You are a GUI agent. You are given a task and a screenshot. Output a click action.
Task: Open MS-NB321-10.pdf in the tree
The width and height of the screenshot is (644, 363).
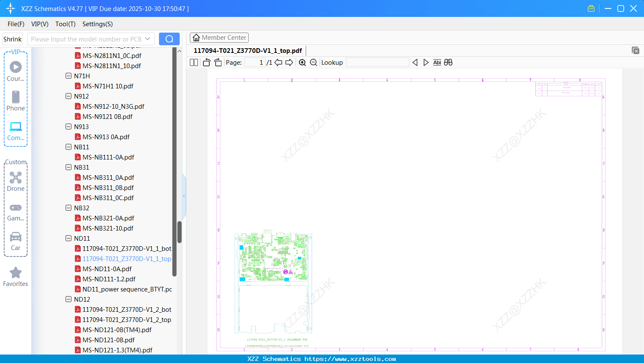click(104, 228)
